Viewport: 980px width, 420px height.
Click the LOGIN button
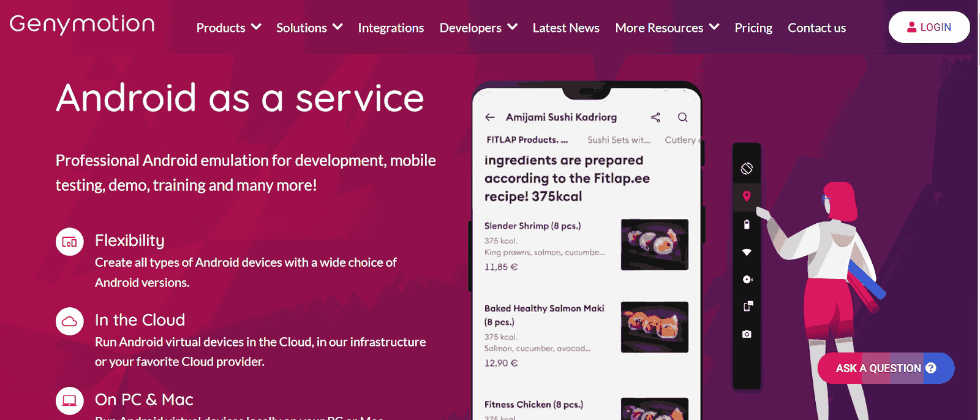(929, 27)
